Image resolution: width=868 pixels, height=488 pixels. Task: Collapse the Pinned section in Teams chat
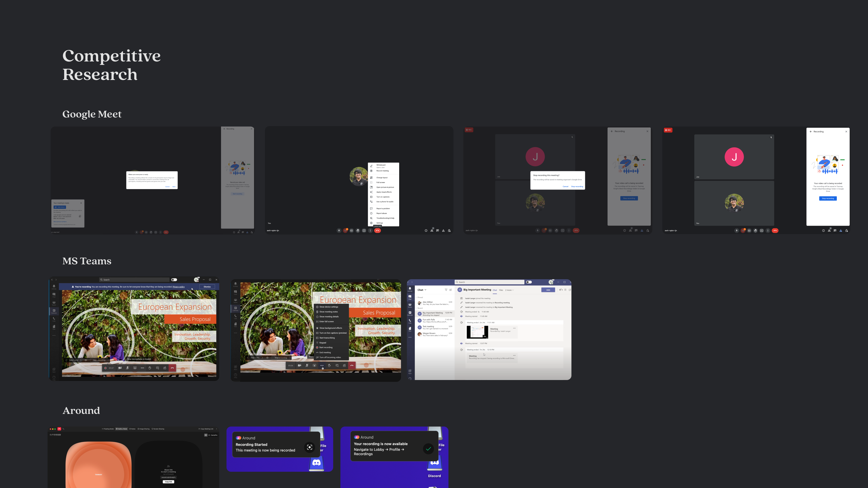coord(420,297)
